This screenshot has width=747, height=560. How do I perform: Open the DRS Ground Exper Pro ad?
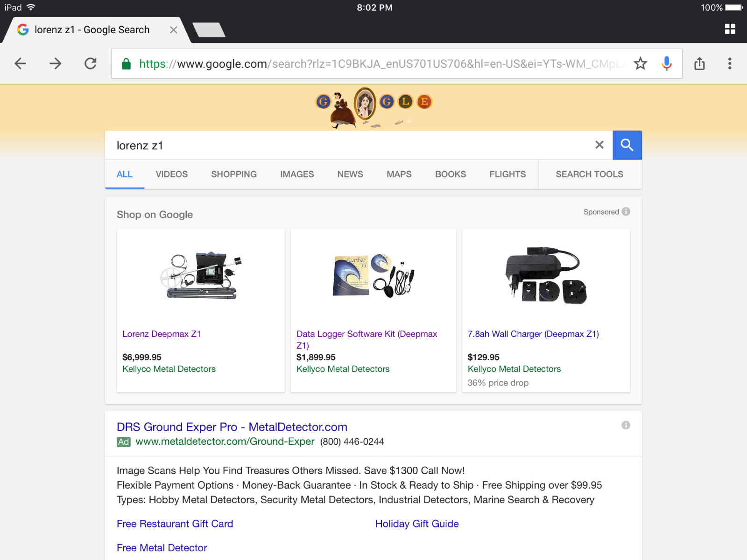232,427
